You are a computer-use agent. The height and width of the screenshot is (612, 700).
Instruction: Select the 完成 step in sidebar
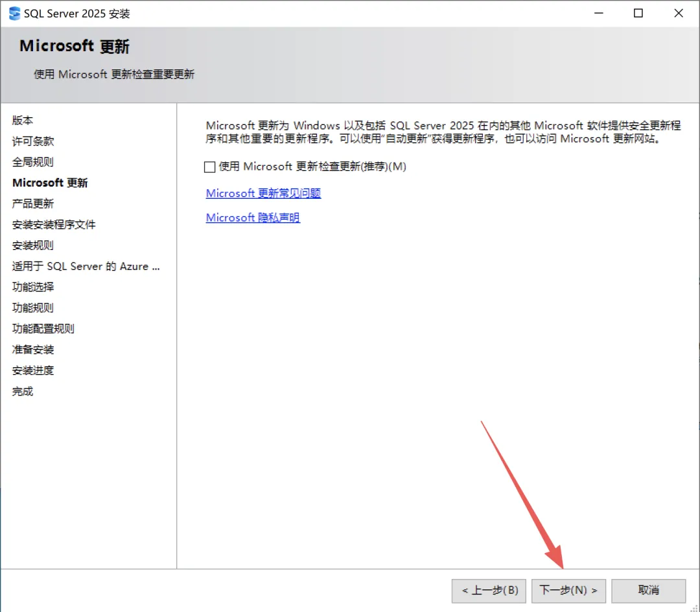click(23, 391)
